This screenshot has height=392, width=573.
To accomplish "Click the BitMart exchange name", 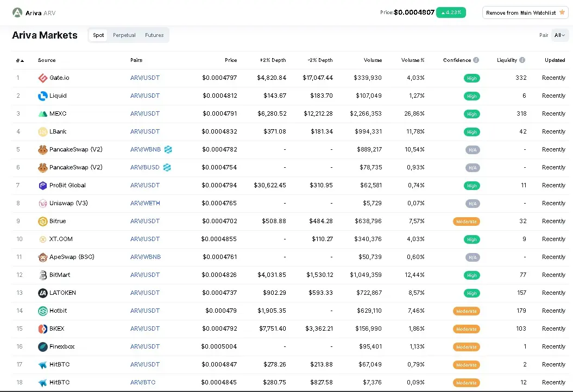I will [x=60, y=275].
